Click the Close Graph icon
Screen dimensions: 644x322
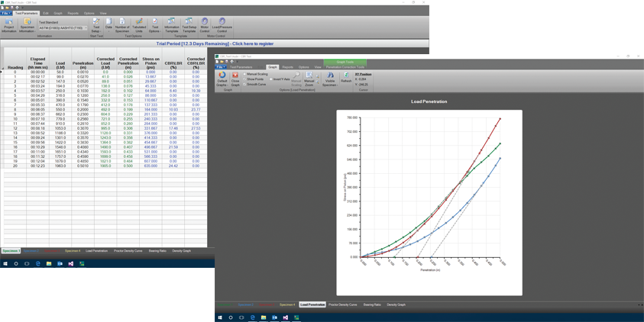[x=235, y=78]
